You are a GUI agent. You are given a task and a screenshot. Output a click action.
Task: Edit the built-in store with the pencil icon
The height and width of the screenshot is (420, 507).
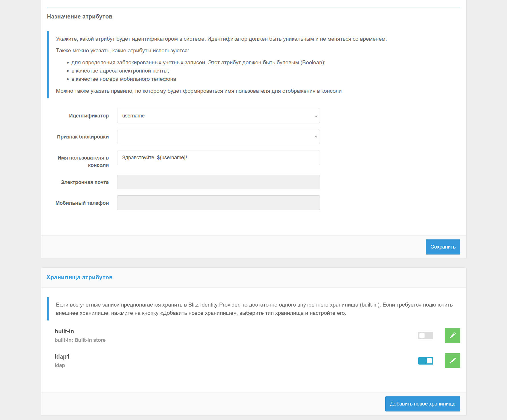pos(452,335)
